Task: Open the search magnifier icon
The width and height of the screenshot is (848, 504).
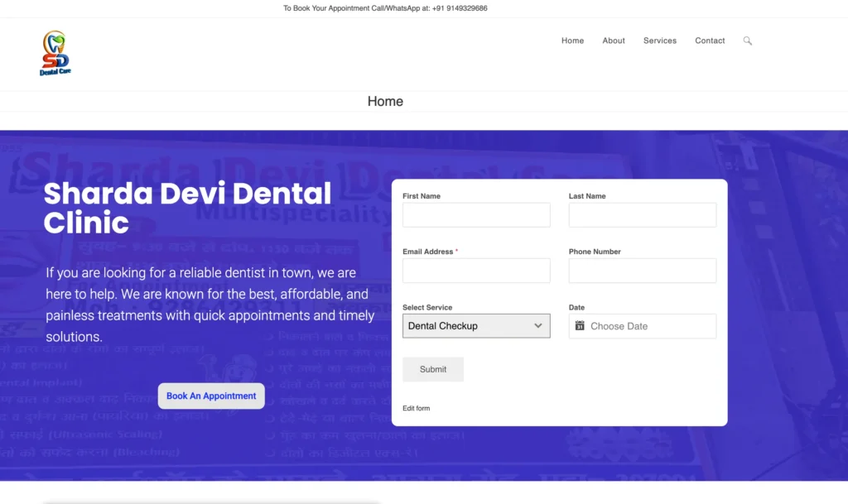Action: 748,41
